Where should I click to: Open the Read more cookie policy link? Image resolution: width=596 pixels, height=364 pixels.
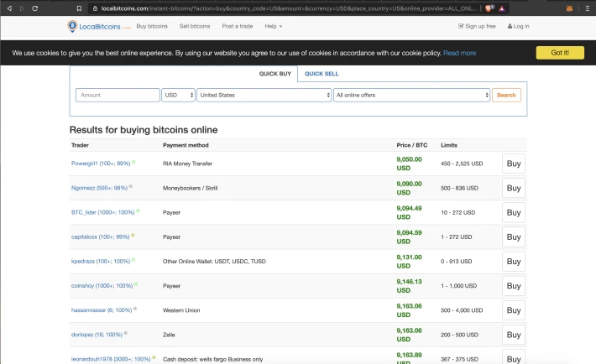coord(459,53)
